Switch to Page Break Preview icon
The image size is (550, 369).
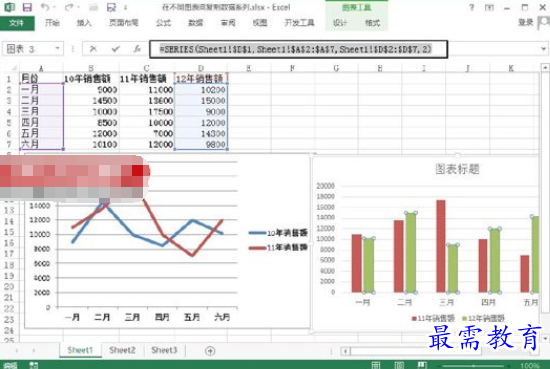pyautogui.click(x=422, y=365)
